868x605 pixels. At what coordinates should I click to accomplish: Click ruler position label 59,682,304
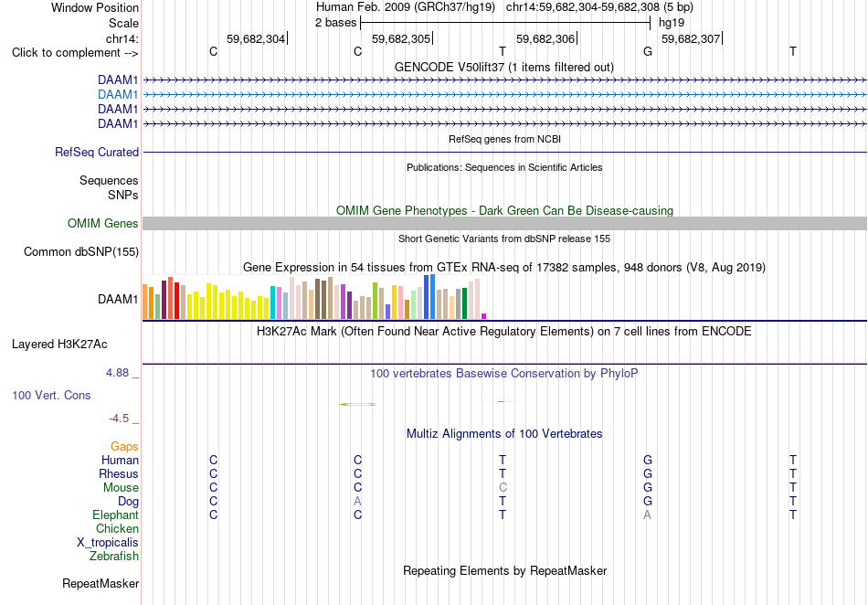256,38
